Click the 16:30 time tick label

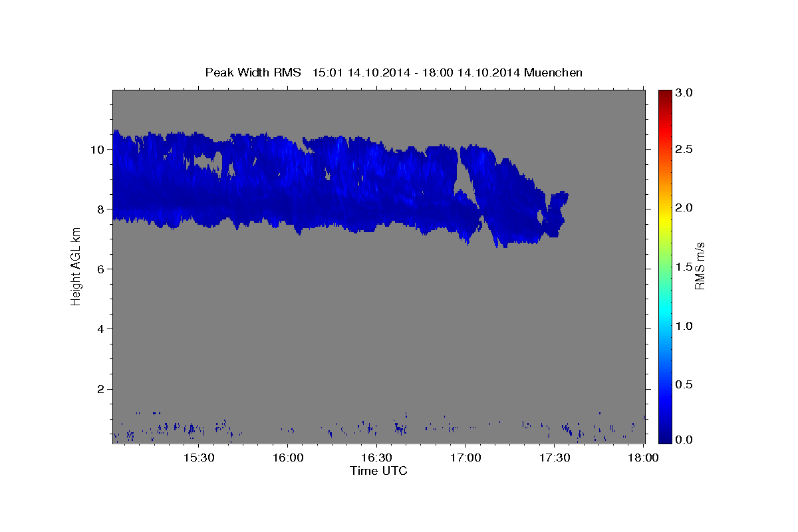tap(376, 458)
